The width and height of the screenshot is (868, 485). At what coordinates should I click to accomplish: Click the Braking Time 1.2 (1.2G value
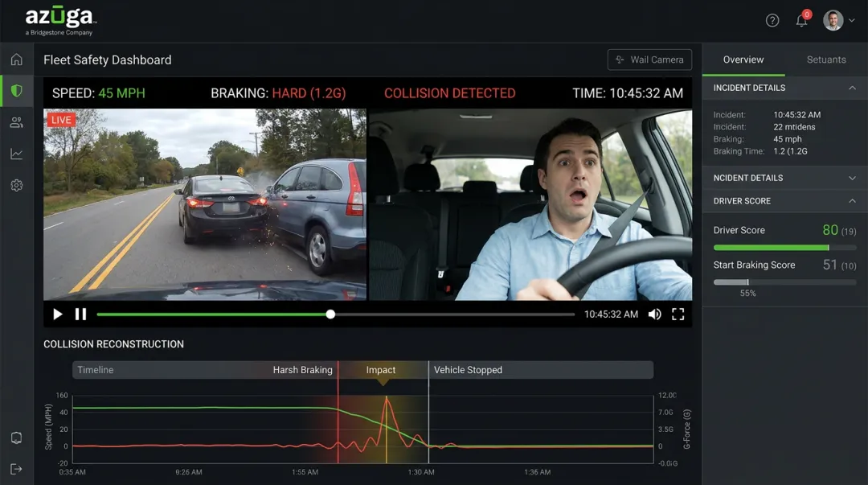(x=791, y=151)
